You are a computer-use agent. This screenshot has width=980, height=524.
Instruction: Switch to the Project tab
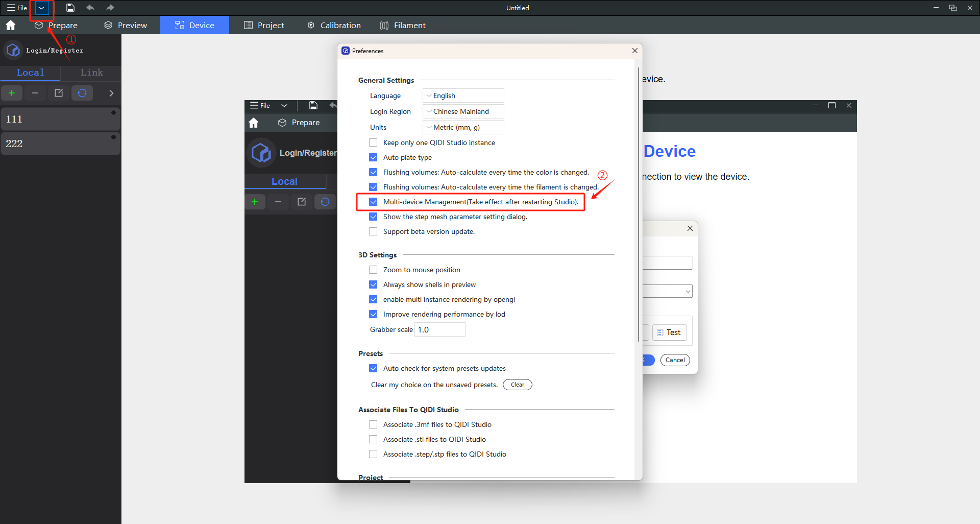point(264,25)
